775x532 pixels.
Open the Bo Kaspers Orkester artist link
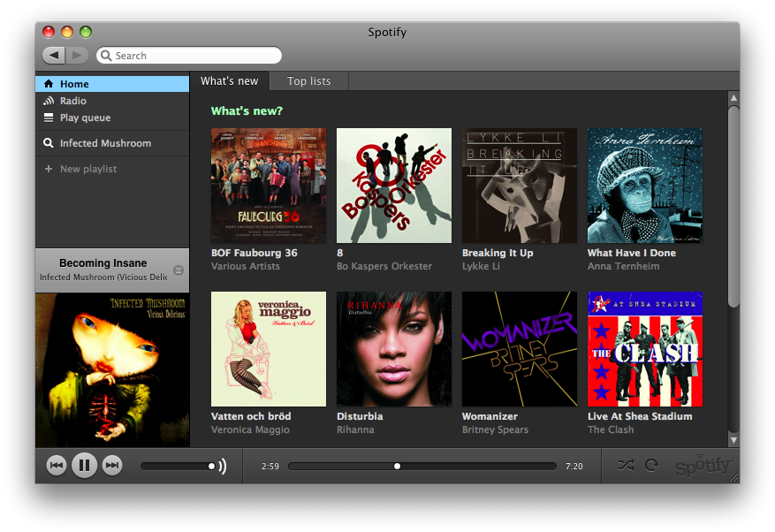384,266
